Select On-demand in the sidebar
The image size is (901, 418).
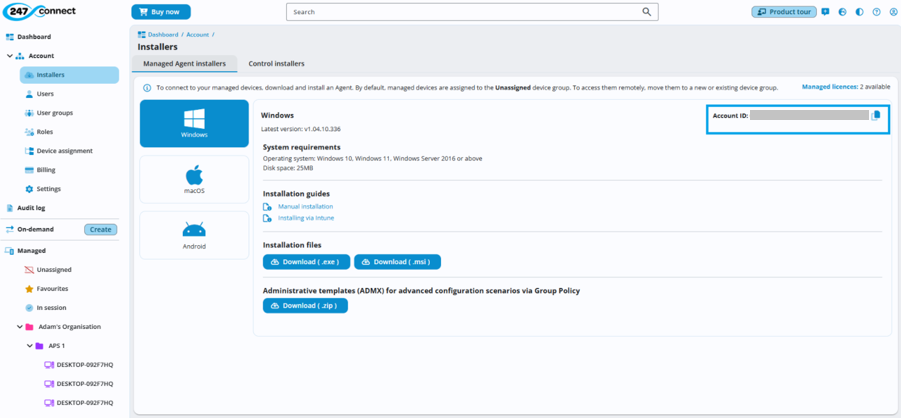pos(35,229)
